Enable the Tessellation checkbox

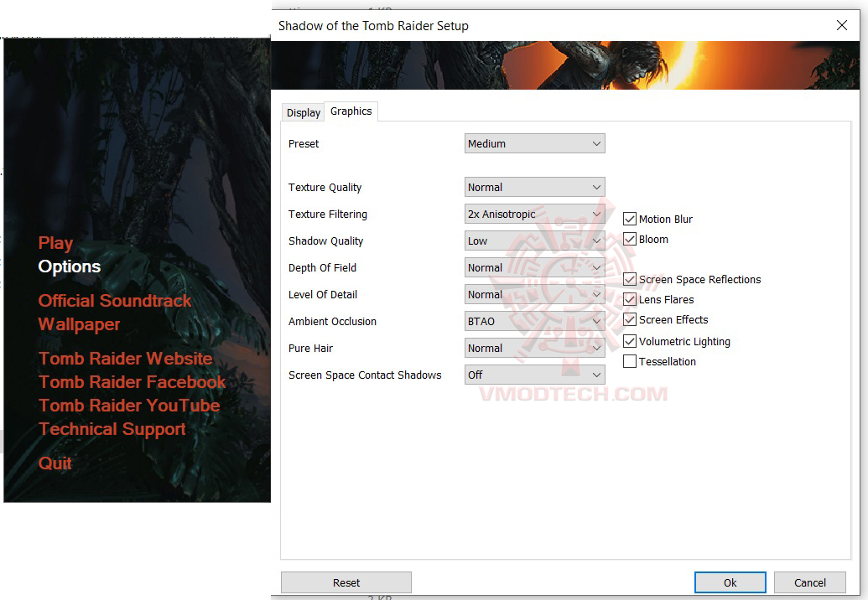pyautogui.click(x=630, y=362)
